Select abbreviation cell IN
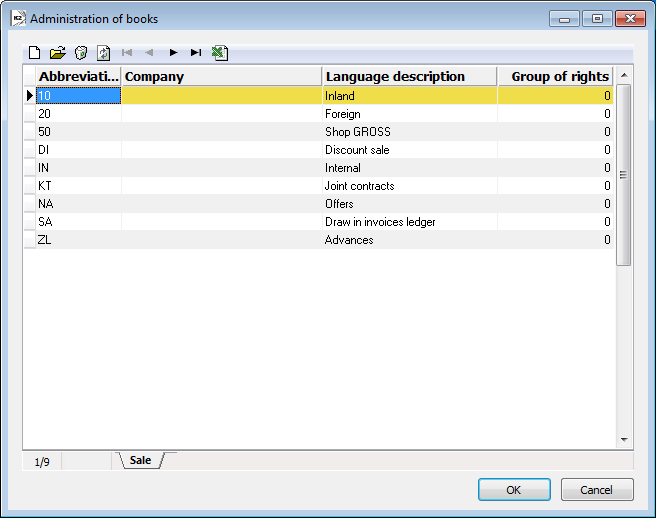Image resolution: width=656 pixels, height=518 pixels. click(79, 168)
